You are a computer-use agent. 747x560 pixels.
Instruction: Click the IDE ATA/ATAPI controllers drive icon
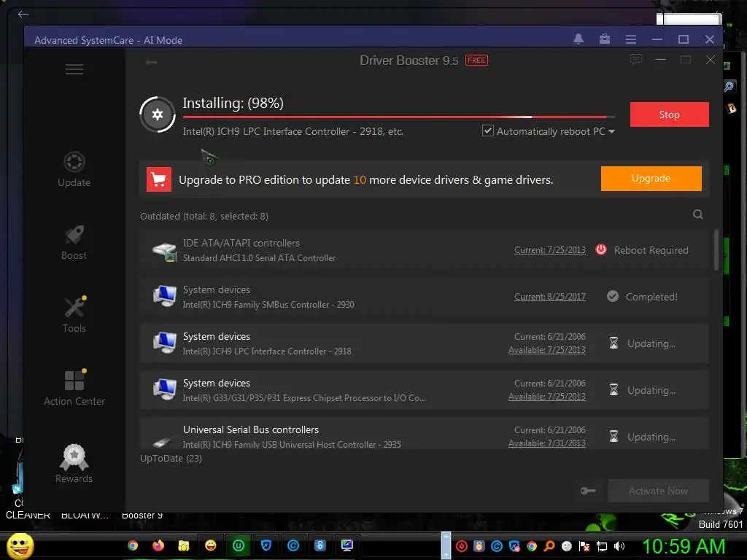point(164,252)
